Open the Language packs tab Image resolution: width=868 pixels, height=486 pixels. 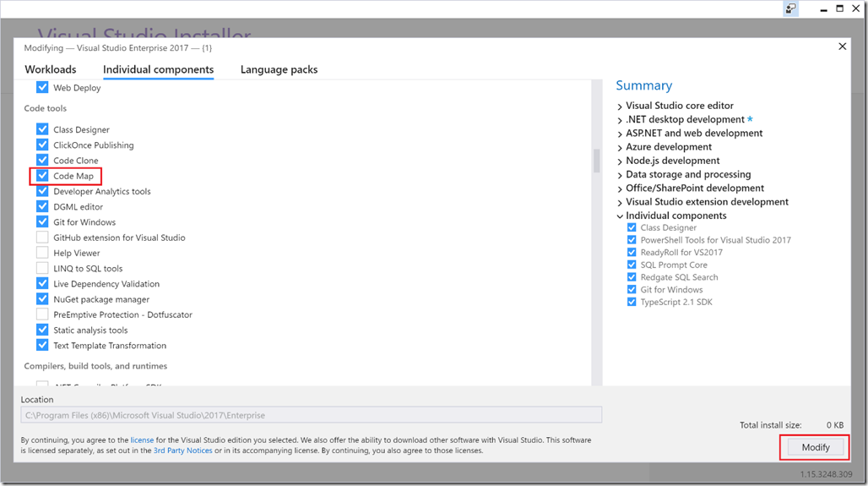(x=279, y=69)
